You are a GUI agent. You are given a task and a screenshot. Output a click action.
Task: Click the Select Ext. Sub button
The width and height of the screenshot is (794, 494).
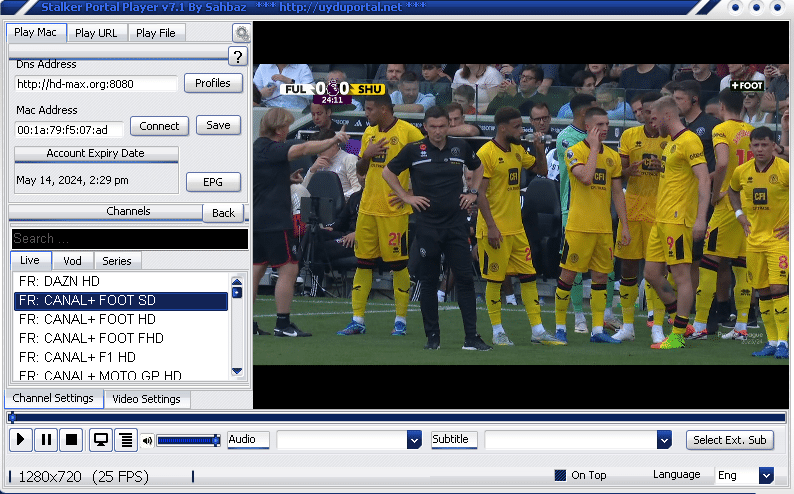[730, 440]
